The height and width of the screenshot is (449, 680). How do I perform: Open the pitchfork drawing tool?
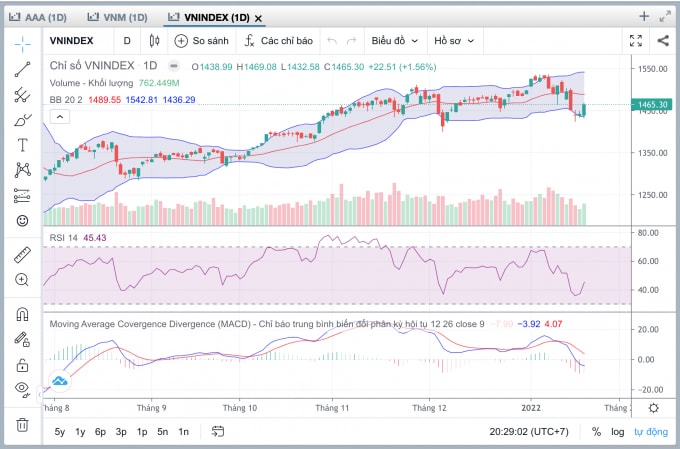22,95
